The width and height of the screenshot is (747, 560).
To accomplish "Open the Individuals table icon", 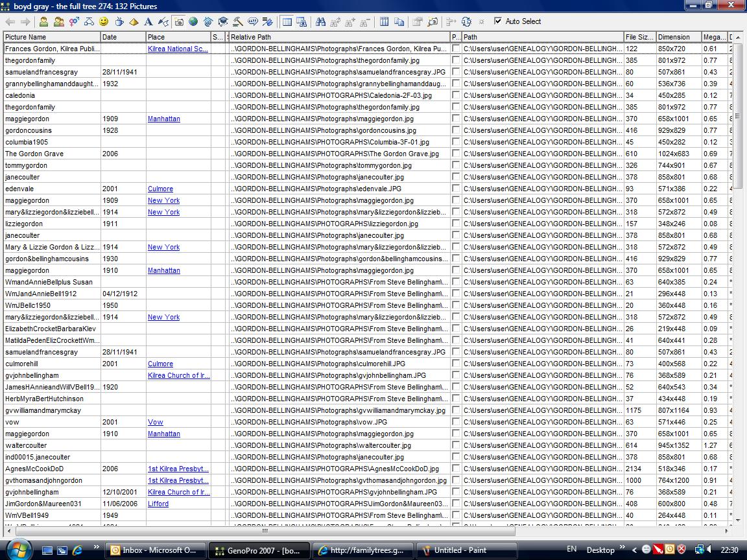I will 43,22.
